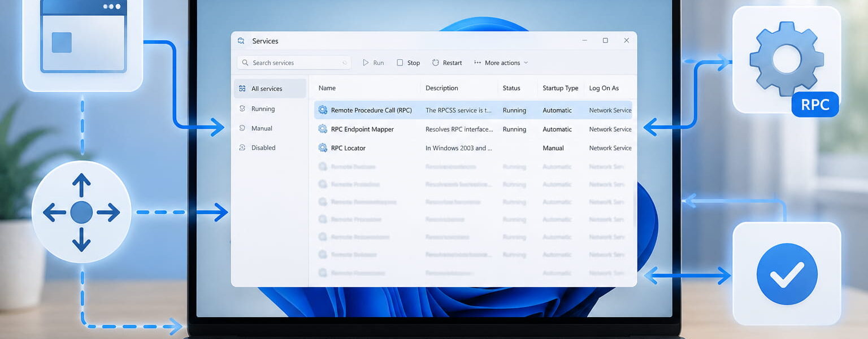Click Running status of RPC Endpoint Mapper
Image resolution: width=868 pixels, height=339 pixels.
pos(514,129)
